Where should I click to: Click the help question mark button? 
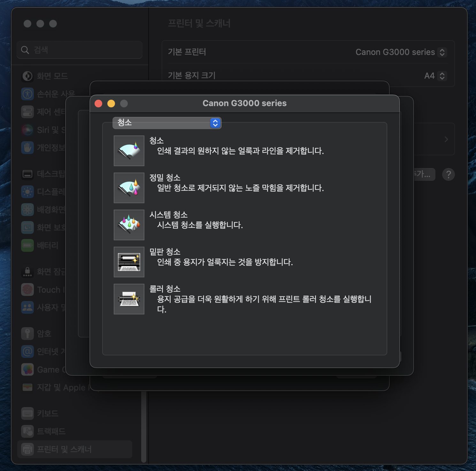(449, 174)
